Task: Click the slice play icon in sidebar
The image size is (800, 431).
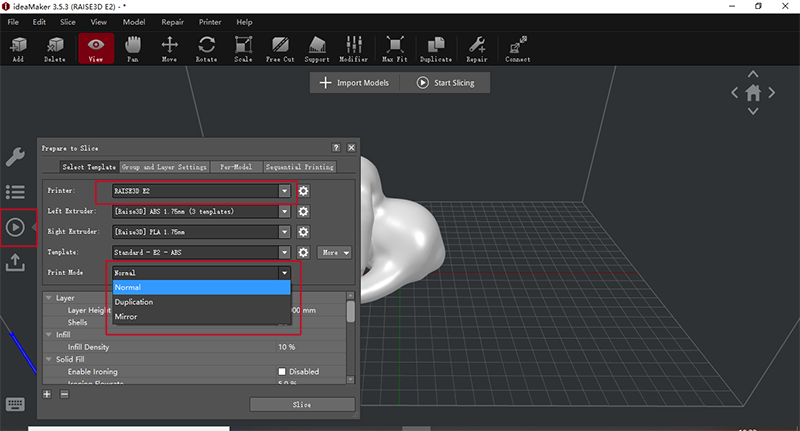Action: (x=15, y=227)
